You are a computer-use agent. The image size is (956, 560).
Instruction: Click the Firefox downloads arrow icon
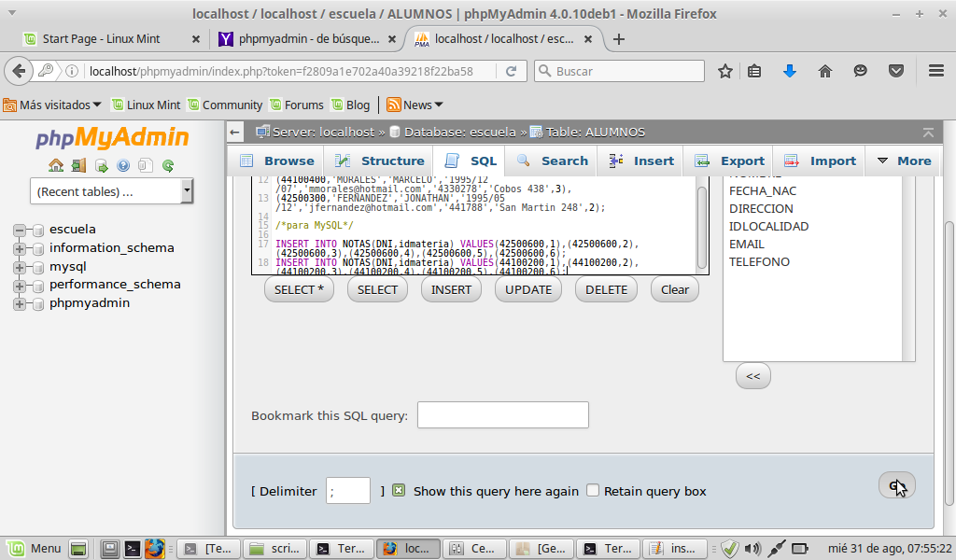coord(790,71)
